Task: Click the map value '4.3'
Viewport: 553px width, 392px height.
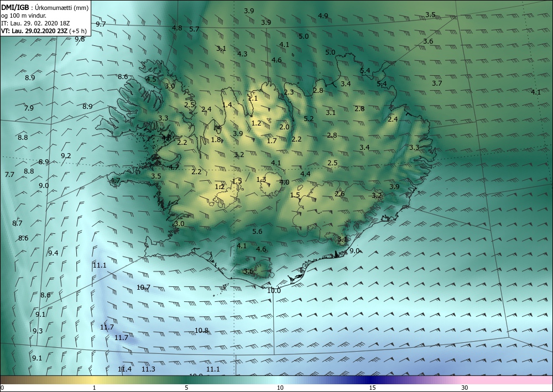Action: pyautogui.click(x=242, y=54)
